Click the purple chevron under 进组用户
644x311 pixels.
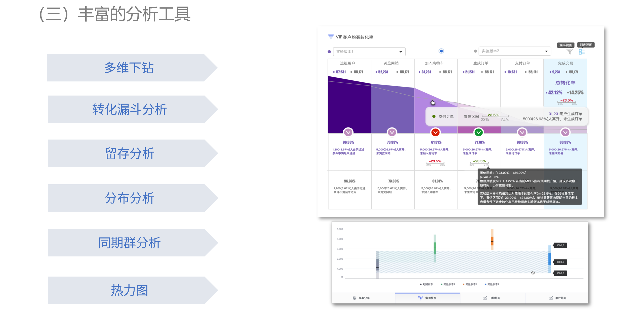(348, 132)
